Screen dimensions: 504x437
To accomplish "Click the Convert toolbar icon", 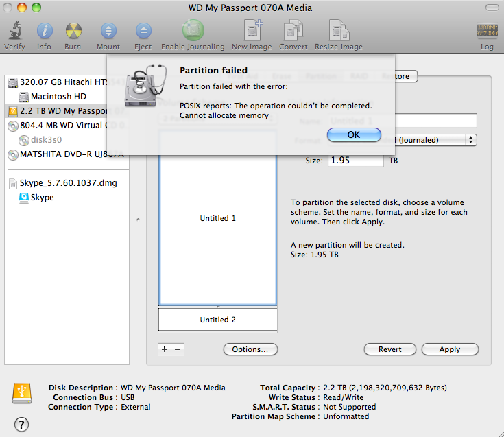I will pyautogui.click(x=293, y=30).
